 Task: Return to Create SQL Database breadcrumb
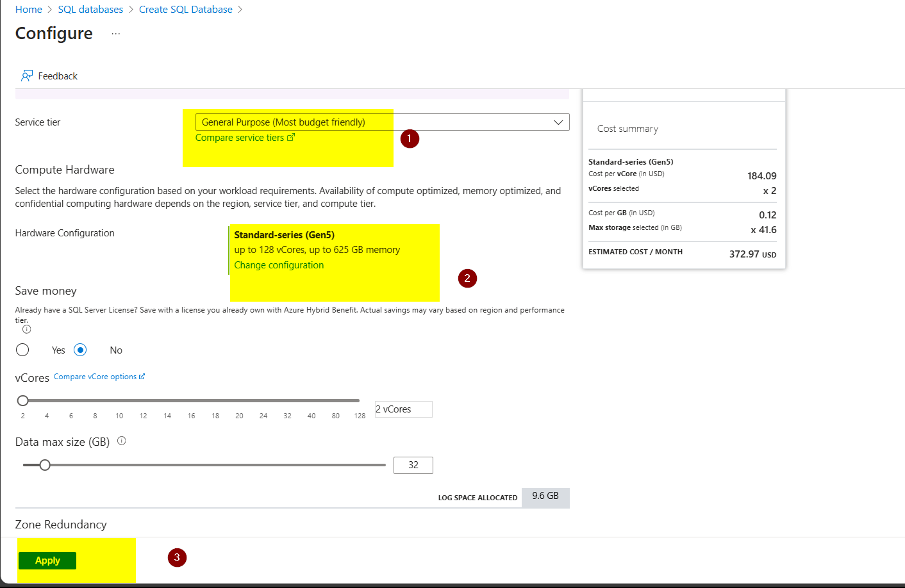(185, 9)
